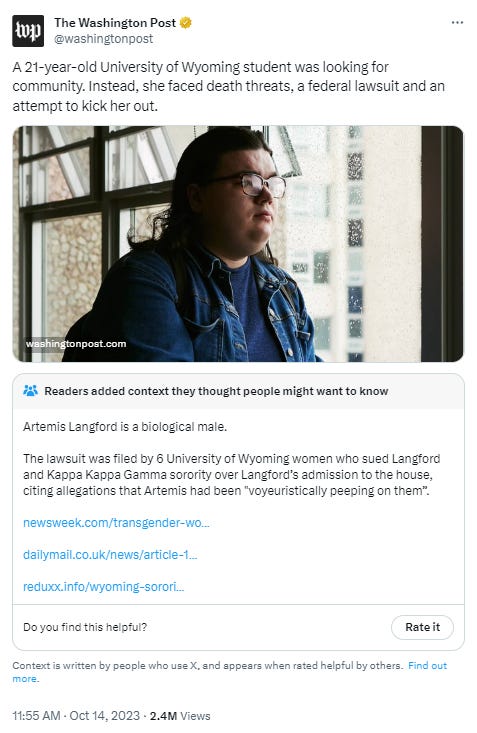This screenshot has height=733, width=477.
Task: Visit the @washingtonpost handle
Action: [x=103, y=39]
